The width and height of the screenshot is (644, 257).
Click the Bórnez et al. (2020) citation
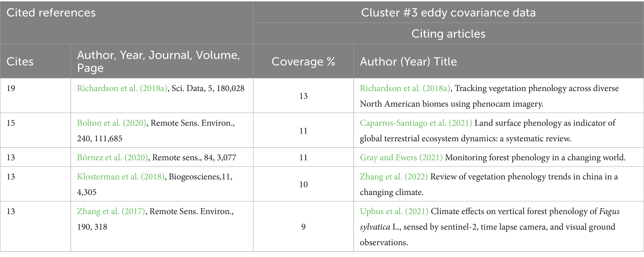112,157
